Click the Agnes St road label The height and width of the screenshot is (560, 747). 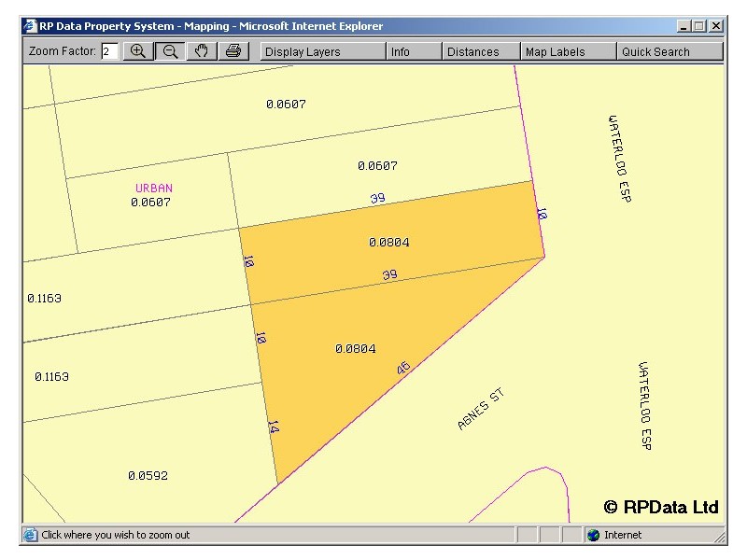pyautogui.click(x=480, y=410)
